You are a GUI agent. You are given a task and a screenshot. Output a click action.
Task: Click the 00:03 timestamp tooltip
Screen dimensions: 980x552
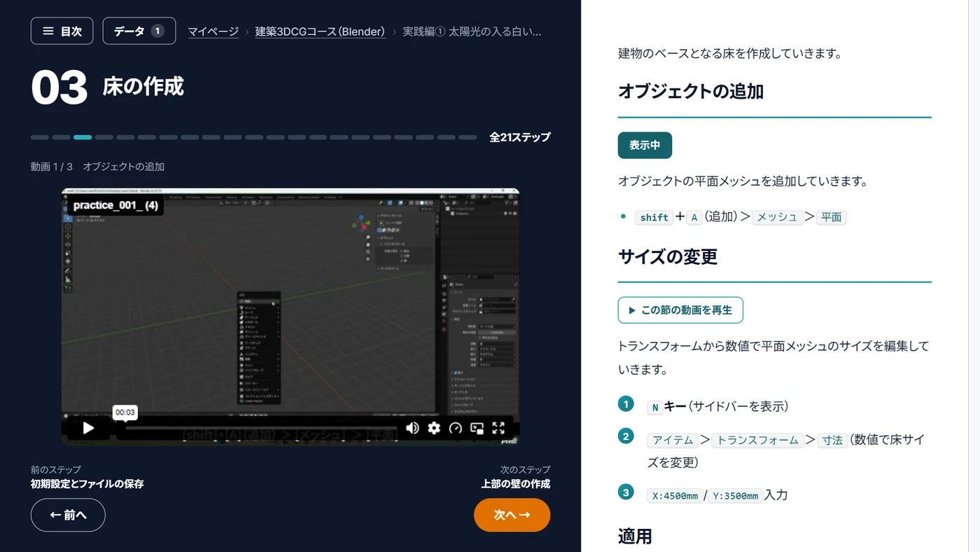click(x=125, y=412)
